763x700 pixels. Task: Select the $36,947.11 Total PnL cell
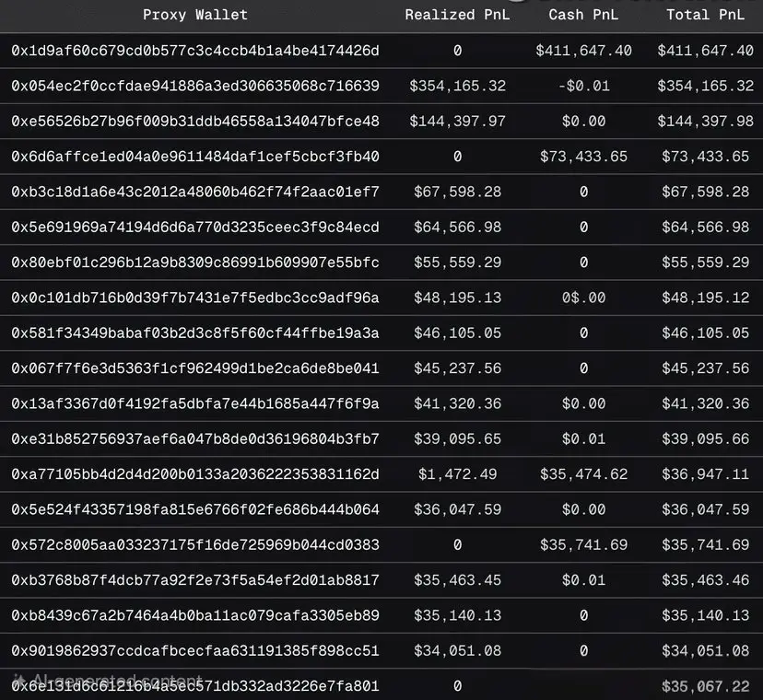pos(706,474)
